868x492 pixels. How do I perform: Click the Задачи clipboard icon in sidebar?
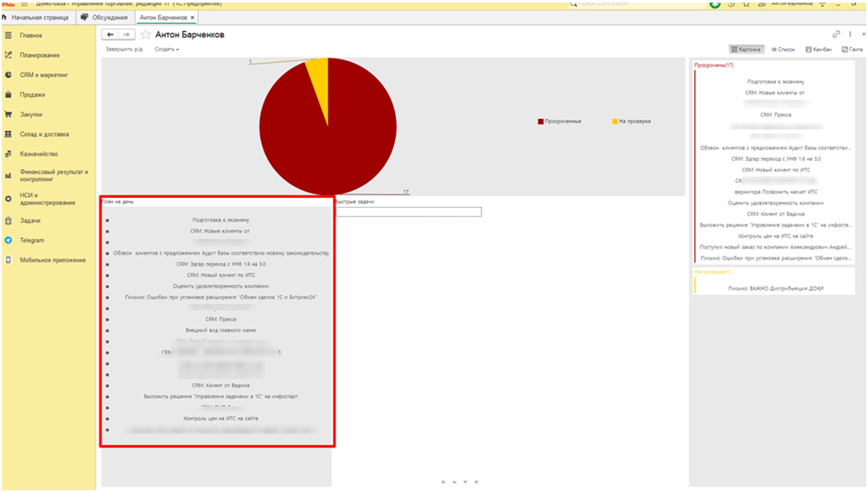pyautogui.click(x=8, y=220)
